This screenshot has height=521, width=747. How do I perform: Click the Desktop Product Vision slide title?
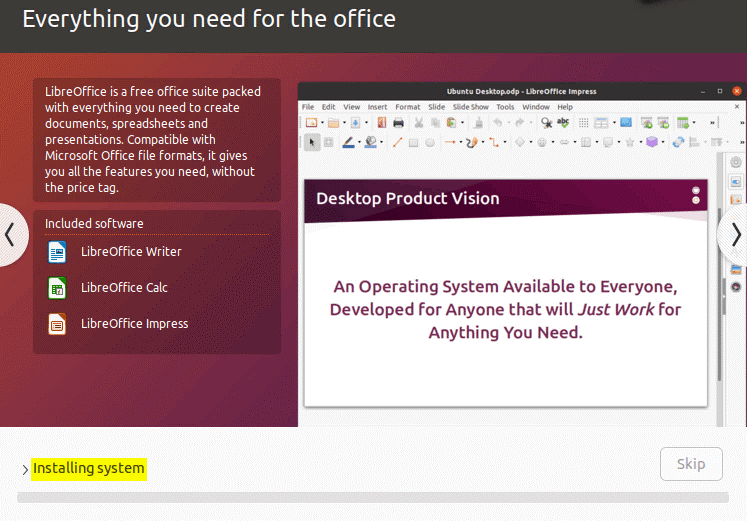pyautogui.click(x=408, y=198)
